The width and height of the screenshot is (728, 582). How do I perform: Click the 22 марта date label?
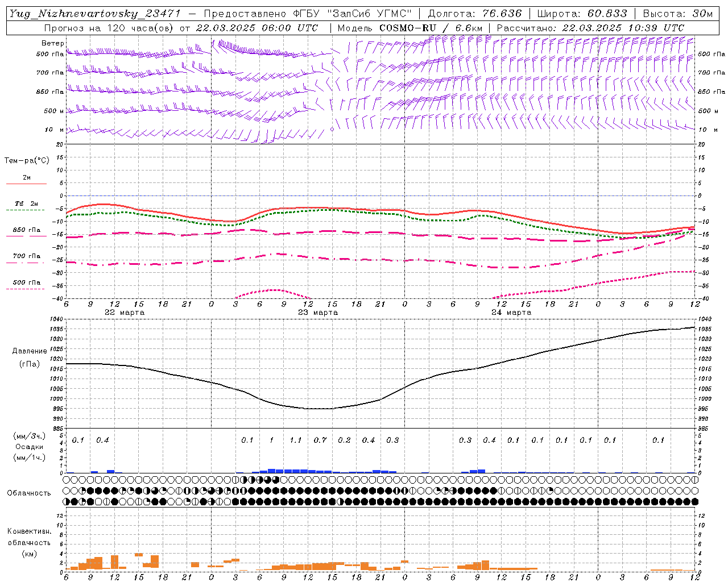click(x=125, y=313)
